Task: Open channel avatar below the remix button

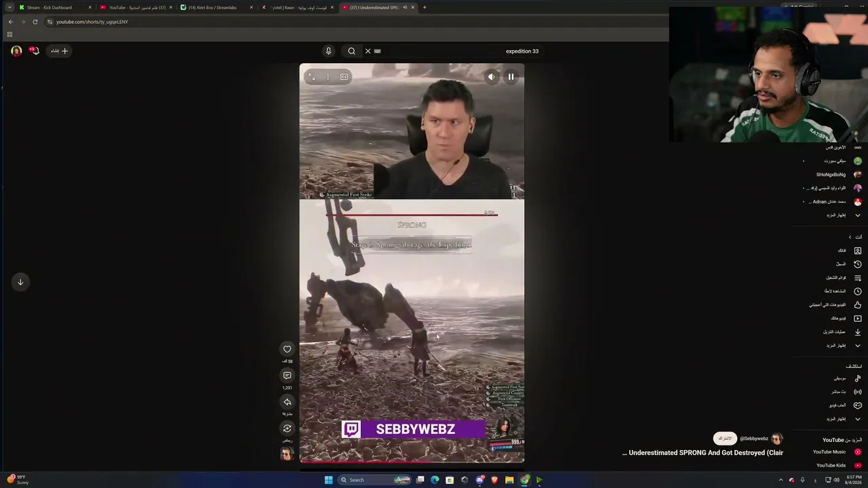Action: pyautogui.click(x=287, y=453)
